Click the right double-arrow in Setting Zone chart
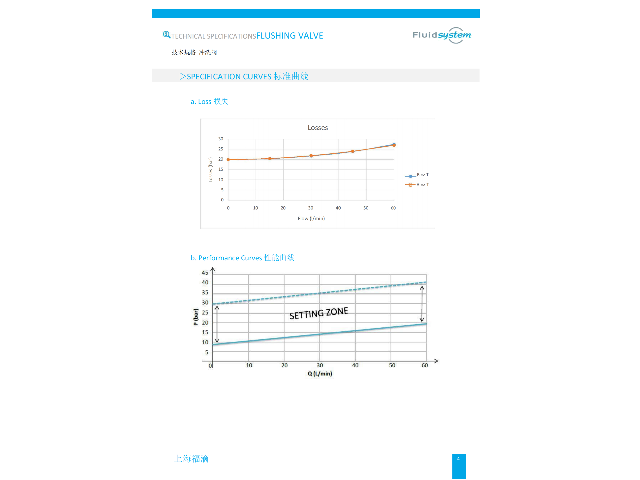The height and width of the screenshot is (480, 640). pyautogui.click(x=420, y=305)
